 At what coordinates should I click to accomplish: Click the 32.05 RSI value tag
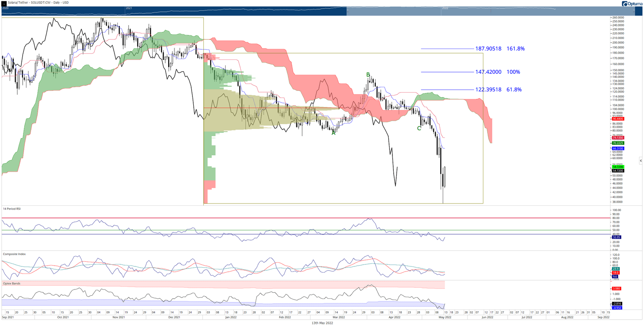616,237
